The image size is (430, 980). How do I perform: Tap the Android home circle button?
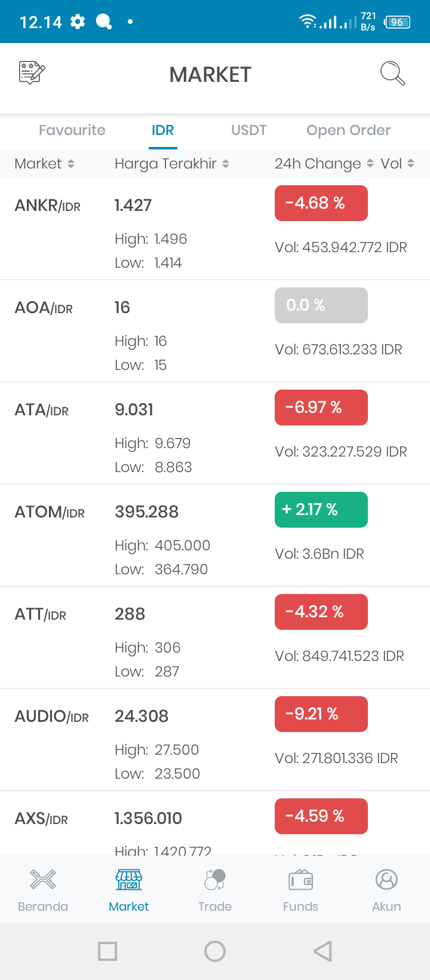(x=215, y=951)
